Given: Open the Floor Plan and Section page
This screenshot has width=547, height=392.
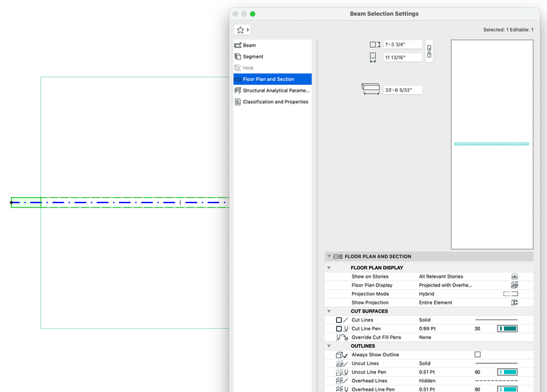Looking at the screenshot, I should [272, 79].
